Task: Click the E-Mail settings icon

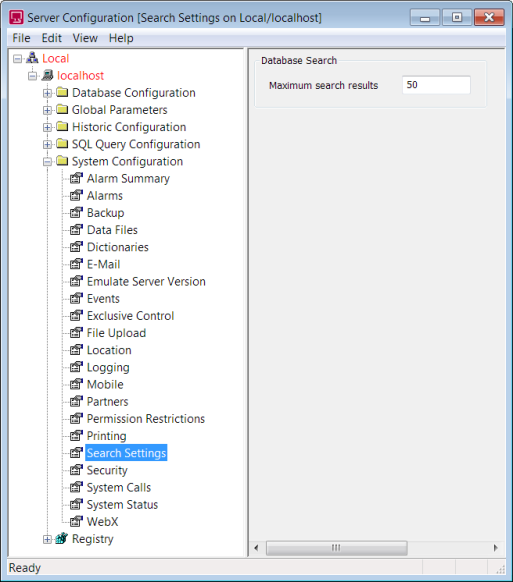Action: [76, 264]
